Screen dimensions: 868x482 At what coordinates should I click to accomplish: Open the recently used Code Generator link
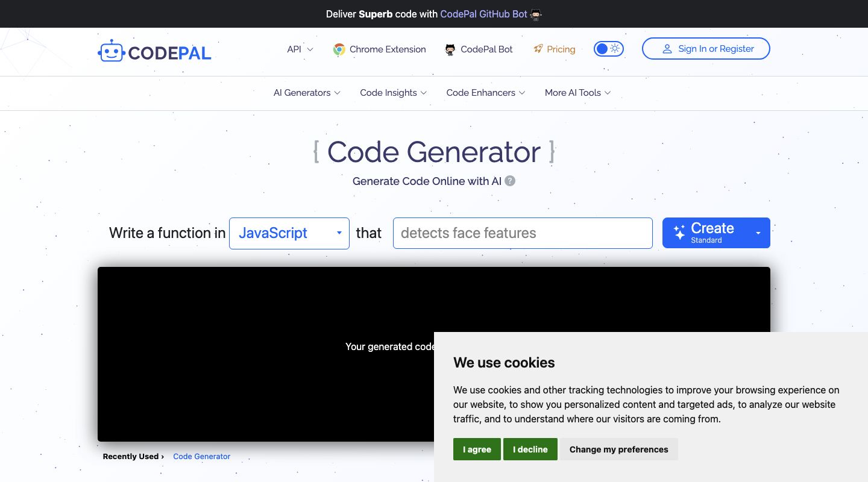[x=201, y=457]
